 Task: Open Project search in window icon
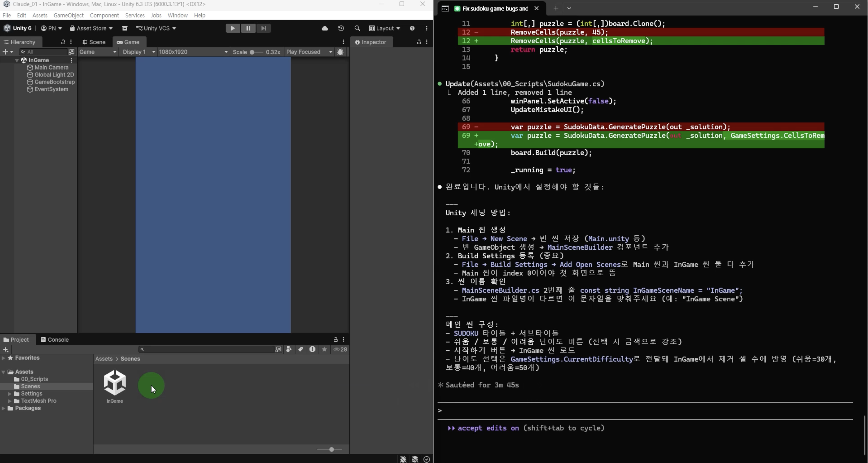[278, 350]
